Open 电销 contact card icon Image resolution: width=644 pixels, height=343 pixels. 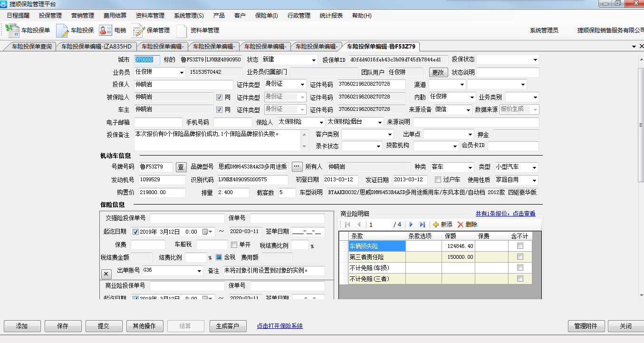(x=105, y=30)
